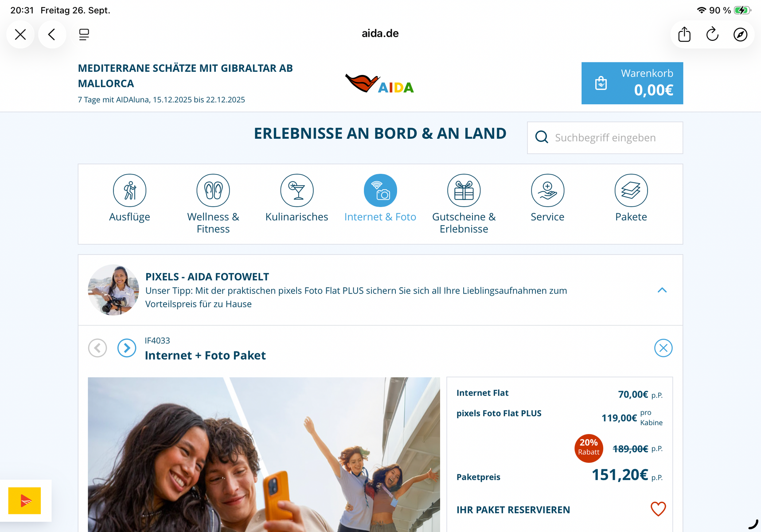Go to previous package with left arrow
The height and width of the screenshot is (532, 761).
[x=98, y=348]
